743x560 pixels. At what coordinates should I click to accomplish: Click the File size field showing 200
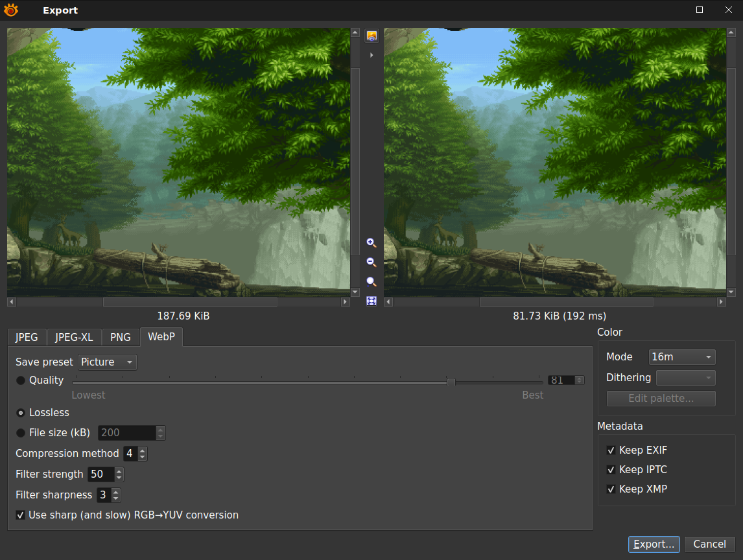coord(127,433)
